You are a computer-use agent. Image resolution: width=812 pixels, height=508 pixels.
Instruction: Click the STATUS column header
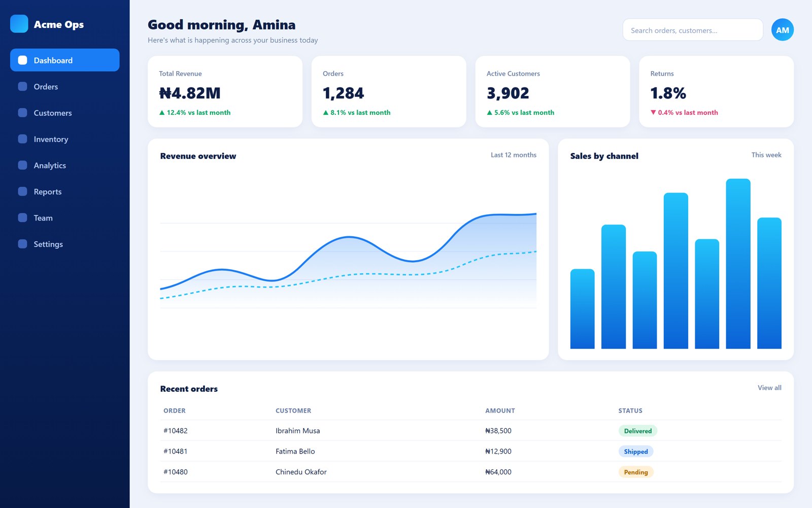pos(630,410)
